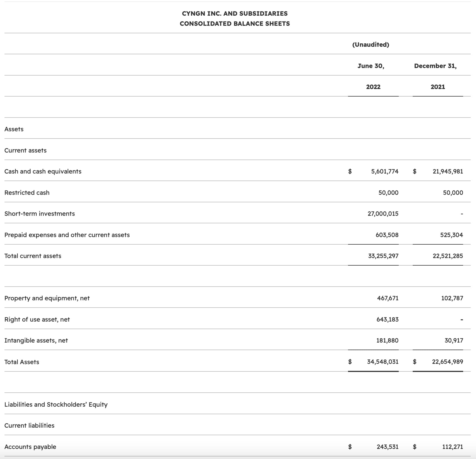Click the 'Total current assets' row label

pyautogui.click(x=33, y=256)
